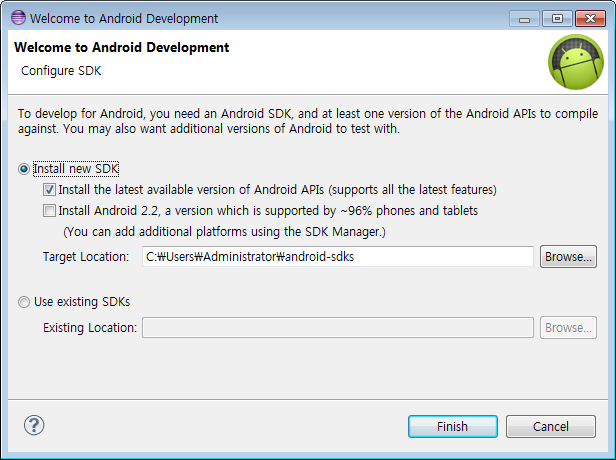Click Browse next to Existing Location
The width and height of the screenshot is (616, 460).
[568, 328]
